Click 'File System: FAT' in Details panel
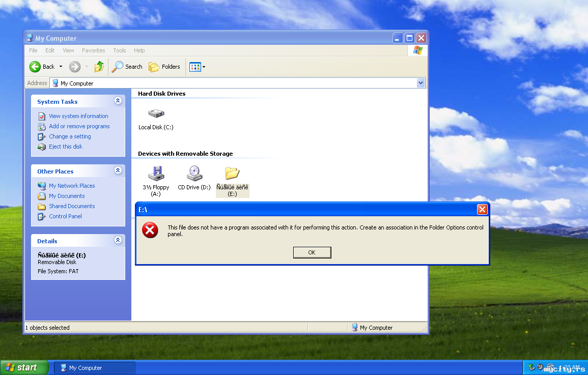The image size is (588, 375). click(58, 271)
